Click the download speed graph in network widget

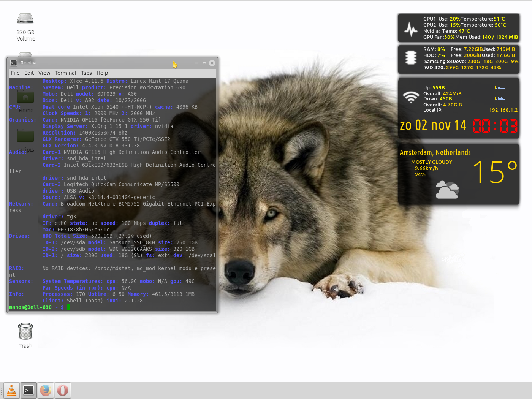507,98
